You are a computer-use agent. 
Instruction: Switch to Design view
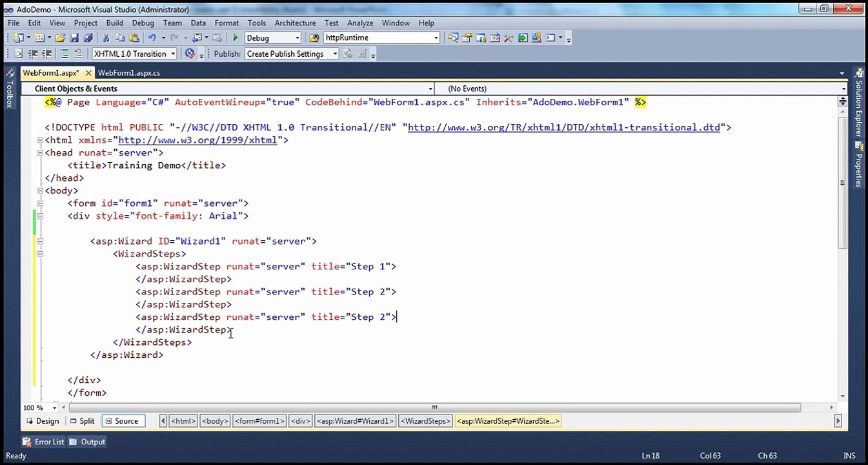(42, 421)
